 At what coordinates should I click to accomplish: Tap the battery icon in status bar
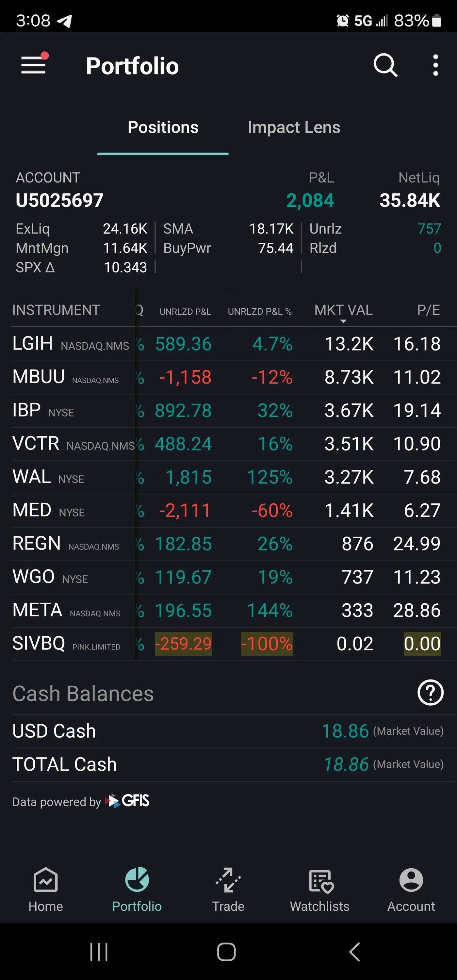point(437,21)
